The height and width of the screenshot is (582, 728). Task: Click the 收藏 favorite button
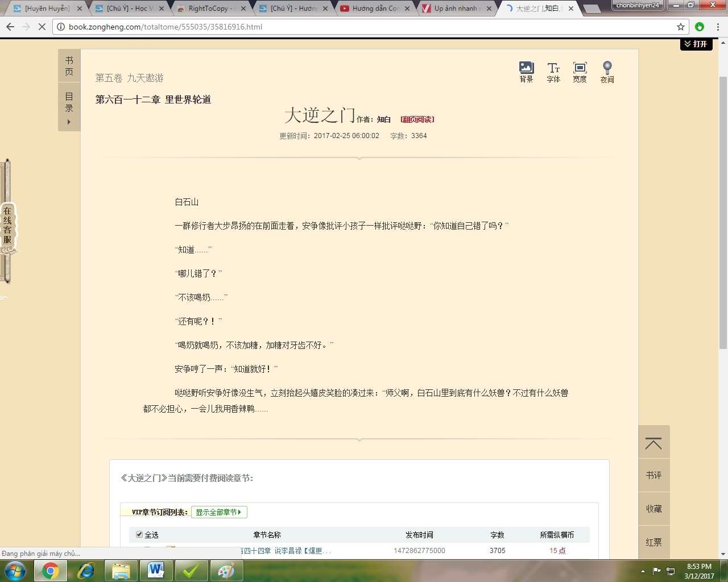click(653, 509)
